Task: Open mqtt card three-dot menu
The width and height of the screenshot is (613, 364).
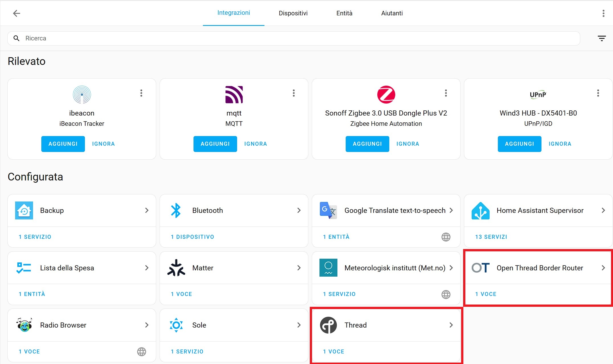Action: 294,93
